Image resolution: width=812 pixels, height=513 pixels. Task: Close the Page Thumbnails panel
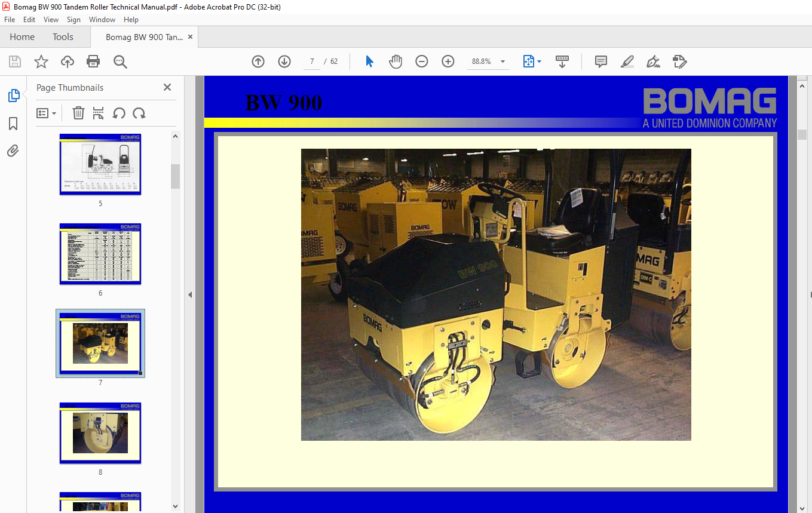[x=167, y=87]
